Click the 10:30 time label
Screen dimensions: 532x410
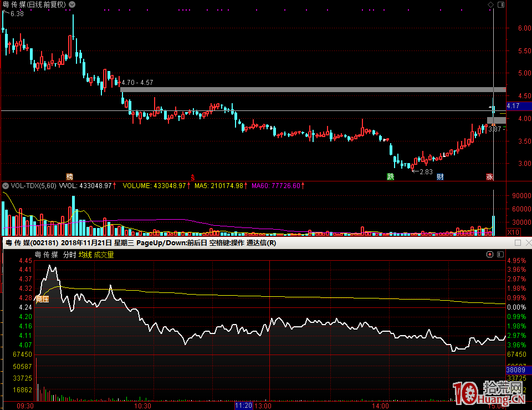coord(142,406)
